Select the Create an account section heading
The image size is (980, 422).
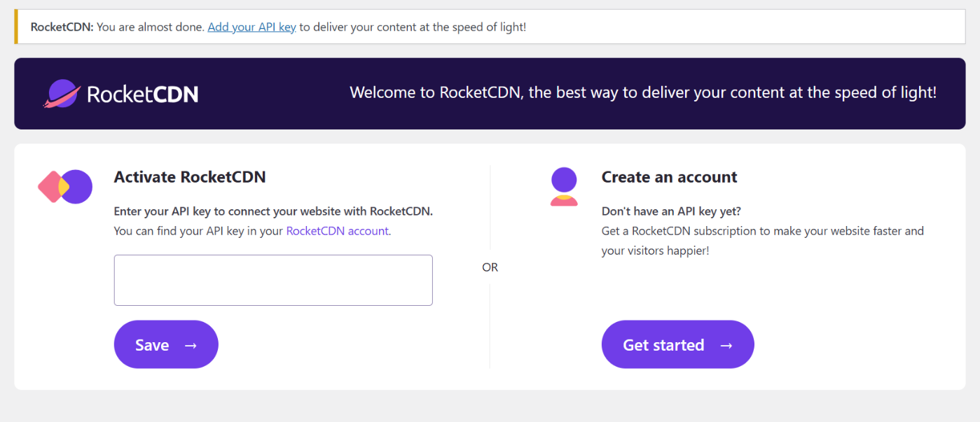[x=669, y=177]
